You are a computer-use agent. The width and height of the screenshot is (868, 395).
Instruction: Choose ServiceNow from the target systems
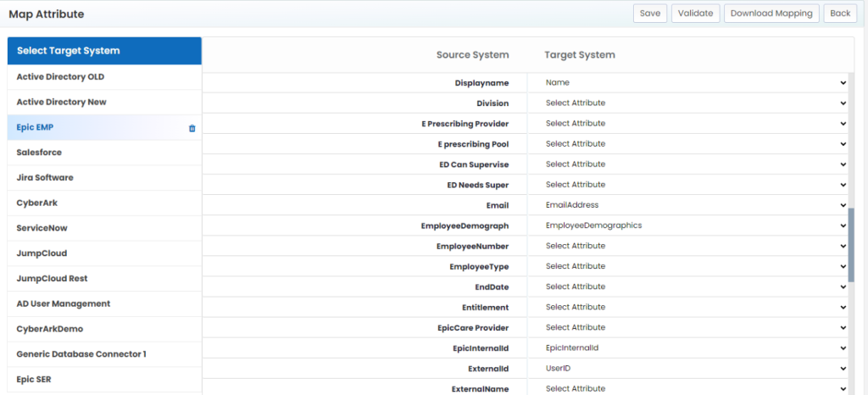(104, 228)
